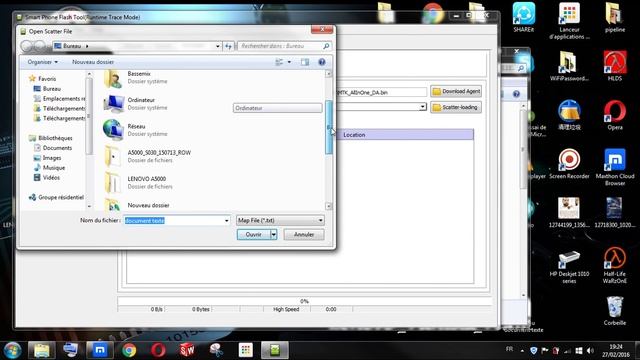Expand the scatter file combo box in Flash Tool

pos(422,107)
